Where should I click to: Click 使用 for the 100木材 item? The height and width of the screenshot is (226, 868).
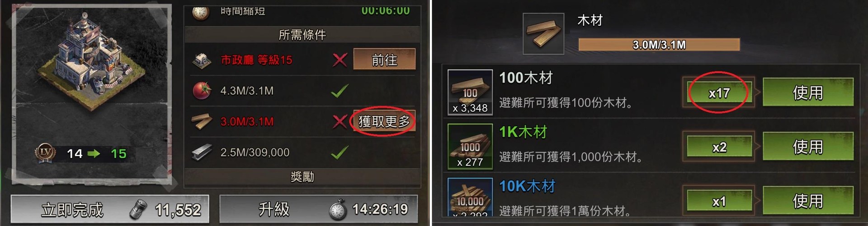tap(808, 92)
